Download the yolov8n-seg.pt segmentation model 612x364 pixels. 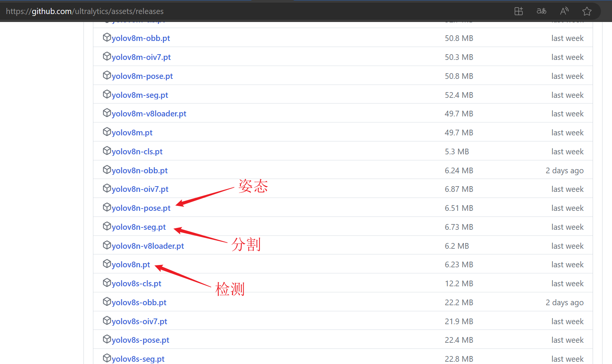coord(138,227)
